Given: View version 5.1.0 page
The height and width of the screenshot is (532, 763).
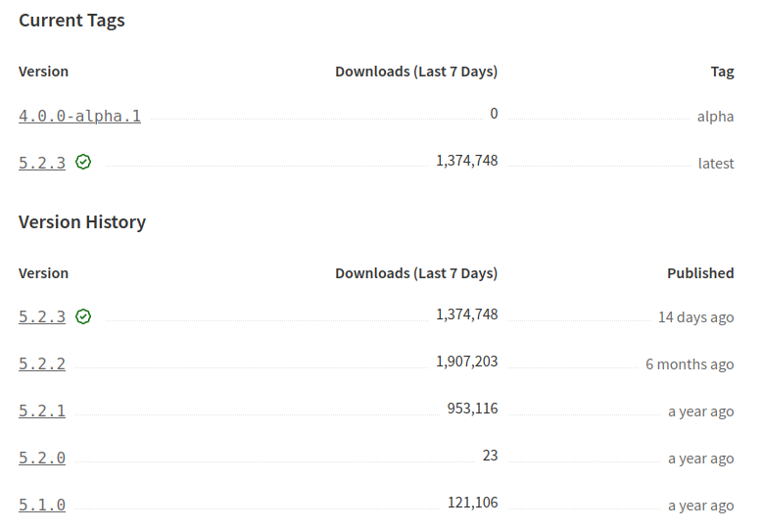Looking at the screenshot, I should pos(42,505).
